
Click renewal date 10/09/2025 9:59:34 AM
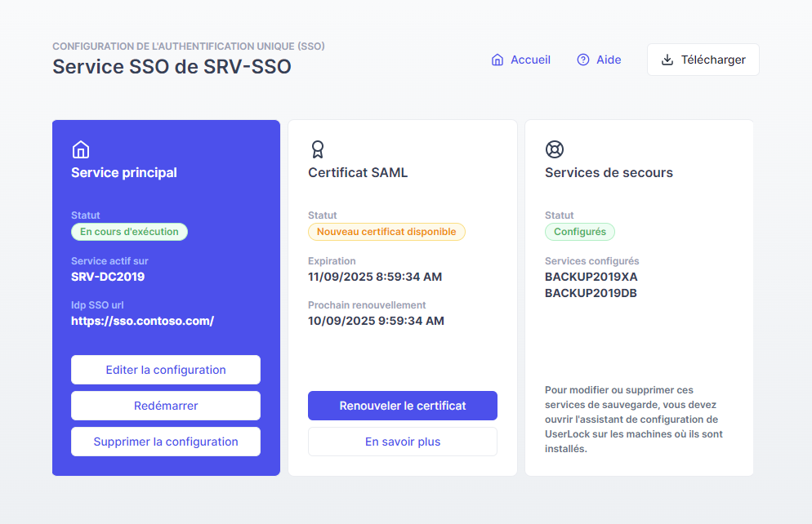376,321
